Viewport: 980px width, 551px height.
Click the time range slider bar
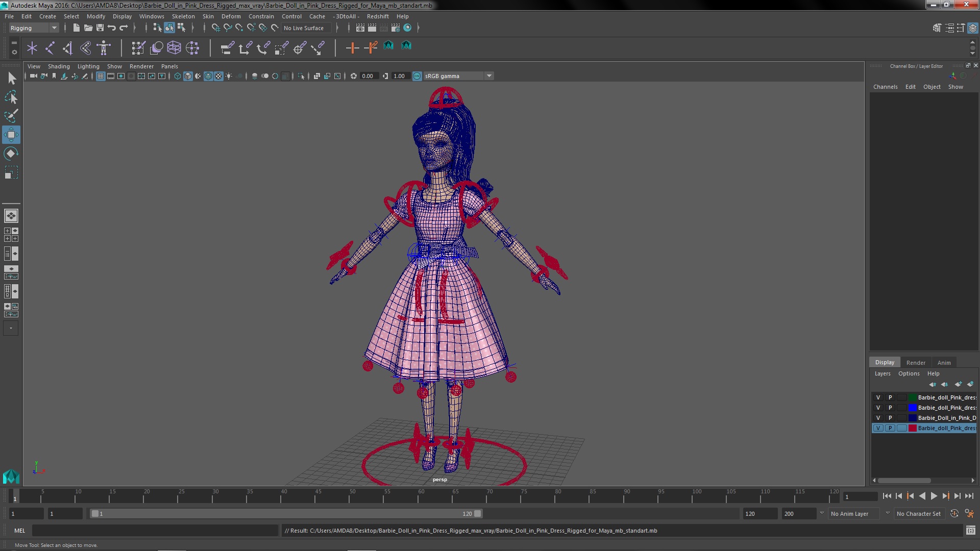pyautogui.click(x=286, y=514)
